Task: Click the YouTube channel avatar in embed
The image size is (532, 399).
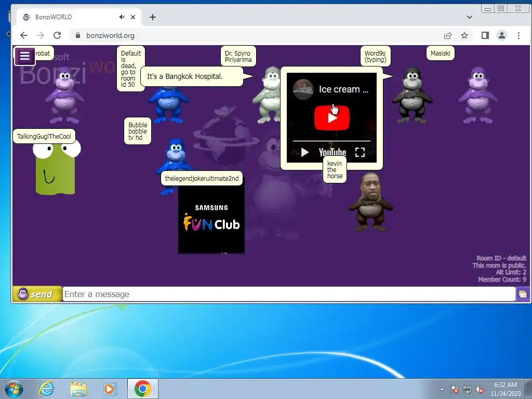Action: [303, 89]
